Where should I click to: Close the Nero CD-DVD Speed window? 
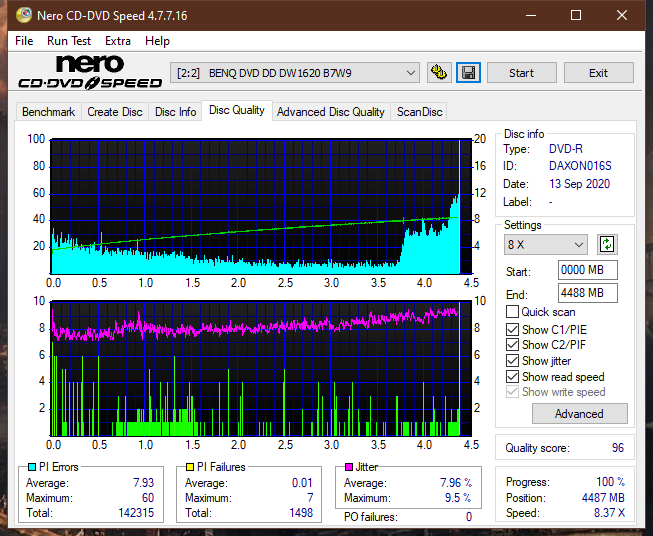click(x=622, y=15)
